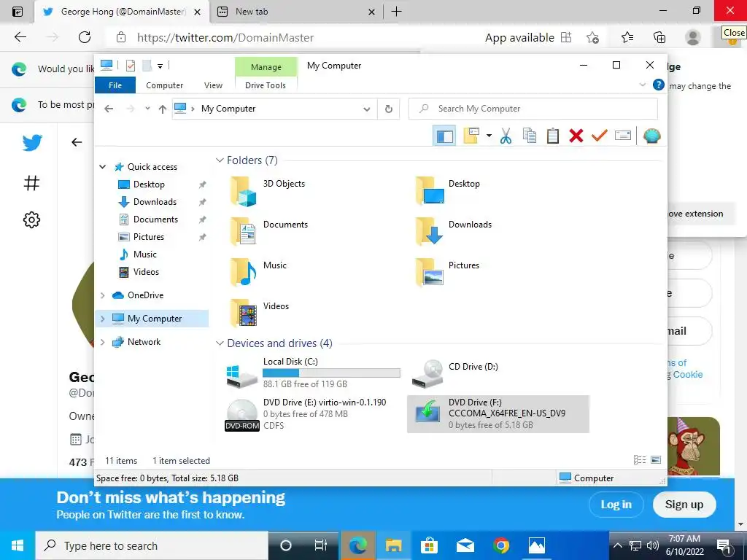Collapse the Devices and drives group
Viewport: 747px width, 560px height.
[220, 343]
